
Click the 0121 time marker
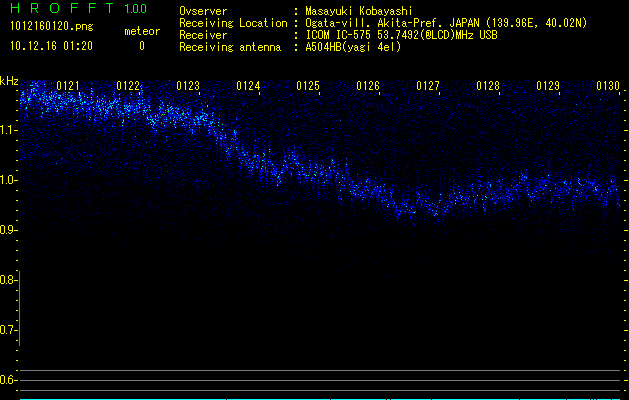click(x=68, y=87)
